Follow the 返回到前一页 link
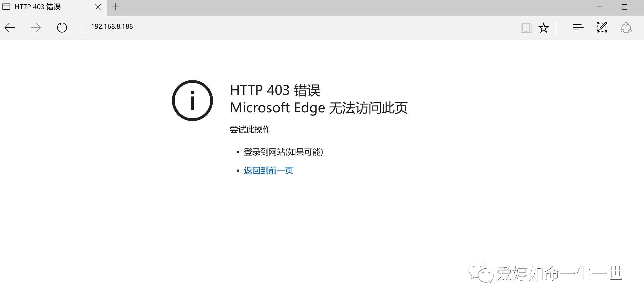Image resolution: width=644 pixels, height=302 pixels. (268, 171)
